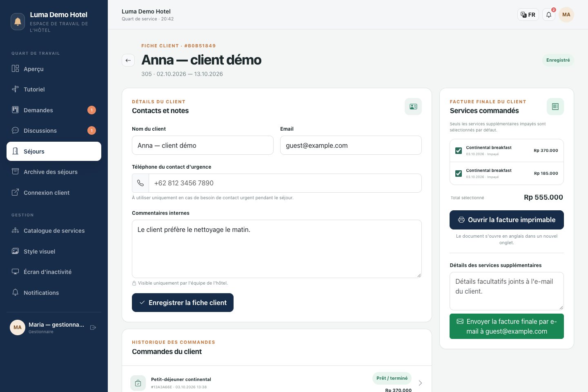This screenshot has height=392, width=588.
Task: Go back using the arrow button
Action: (x=128, y=60)
